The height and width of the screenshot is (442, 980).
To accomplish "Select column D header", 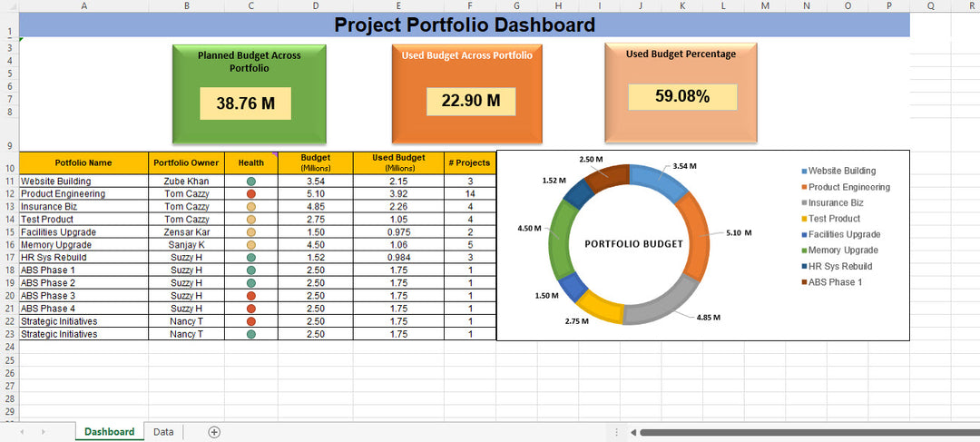I will [316, 5].
